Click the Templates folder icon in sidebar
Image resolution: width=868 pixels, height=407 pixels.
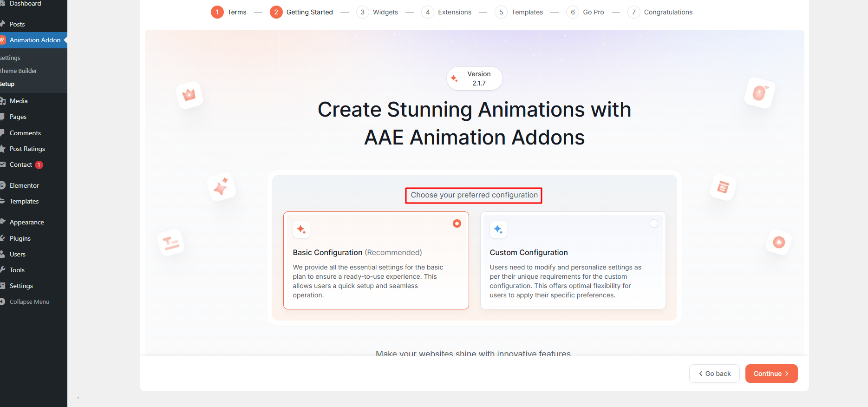click(2, 201)
